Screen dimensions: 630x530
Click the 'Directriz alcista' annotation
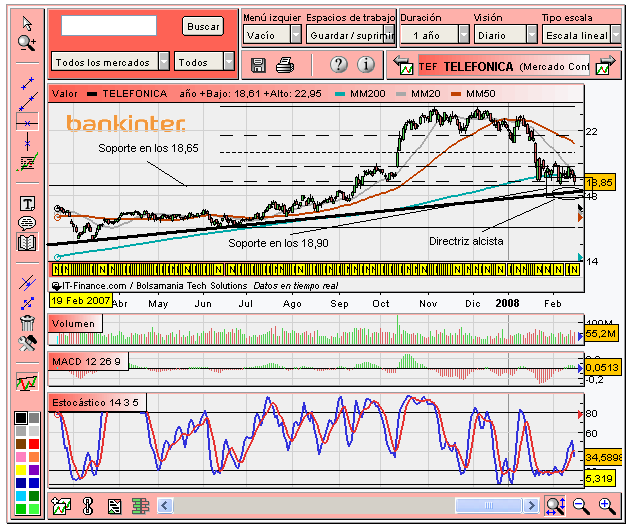(x=466, y=241)
